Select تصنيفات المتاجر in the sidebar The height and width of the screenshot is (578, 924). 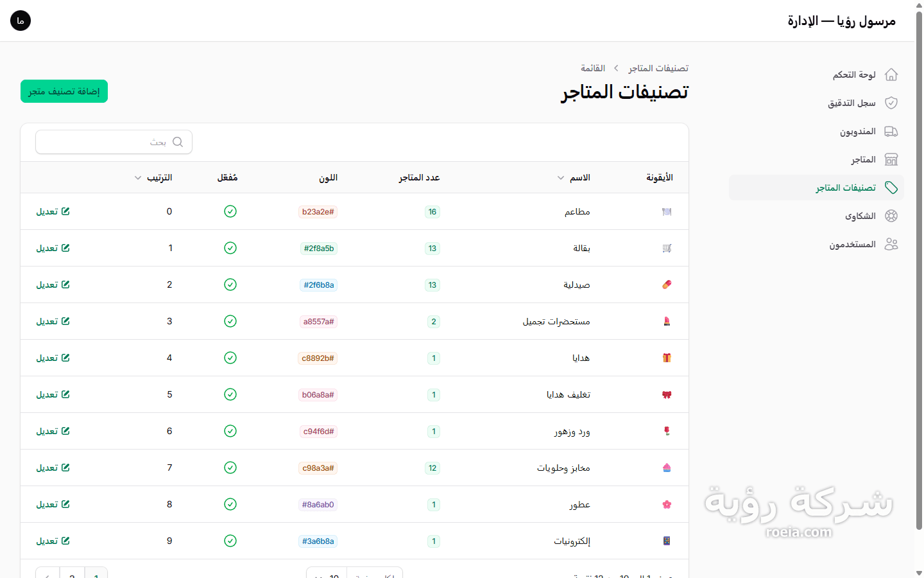point(816,188)
